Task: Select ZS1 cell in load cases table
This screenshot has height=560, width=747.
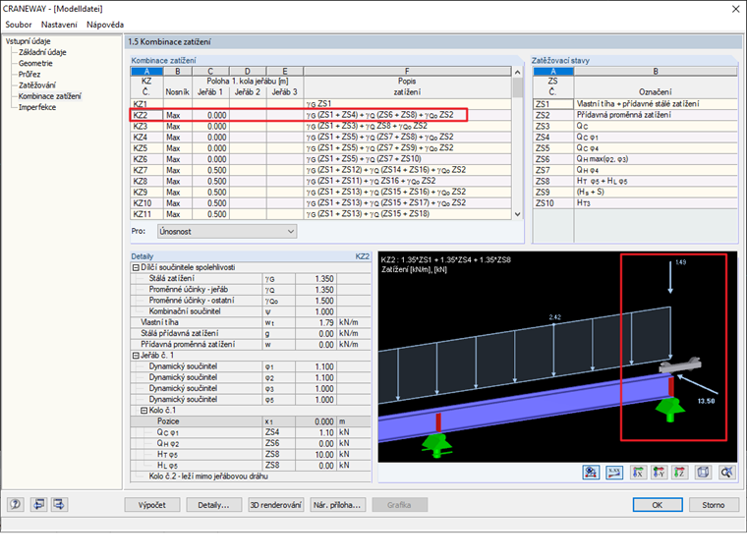Action: 553,104
